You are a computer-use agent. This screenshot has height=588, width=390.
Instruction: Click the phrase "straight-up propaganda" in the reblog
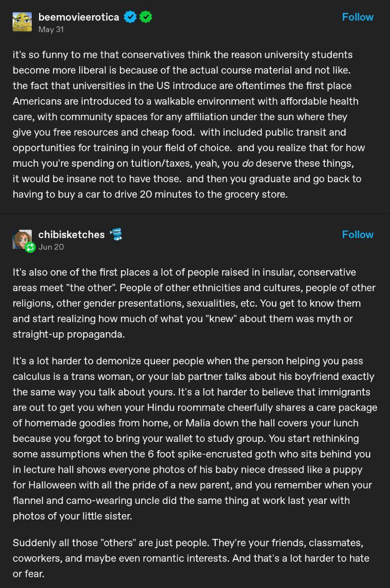(x=69, y=334)
